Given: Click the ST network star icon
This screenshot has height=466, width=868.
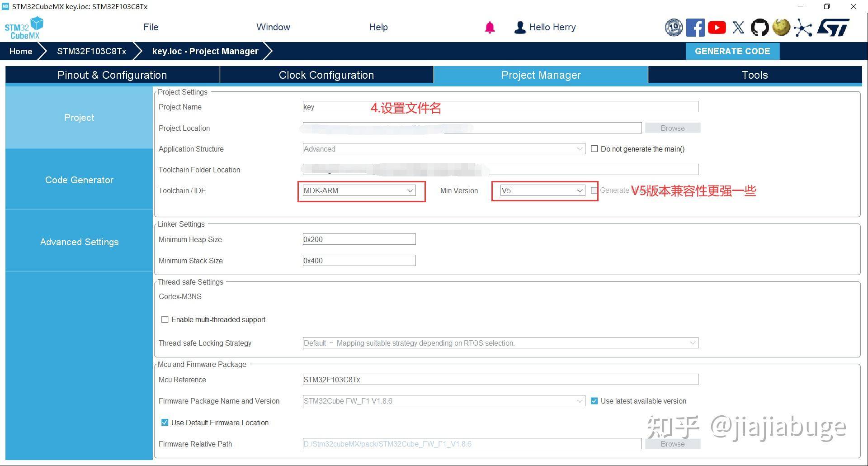Looking at the screenshot, I should 803,28.
